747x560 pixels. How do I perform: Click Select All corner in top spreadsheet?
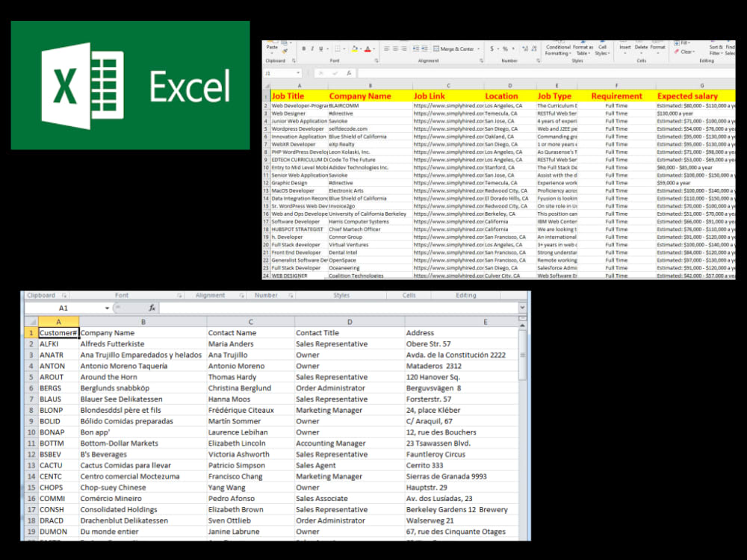tap(267, 86)
